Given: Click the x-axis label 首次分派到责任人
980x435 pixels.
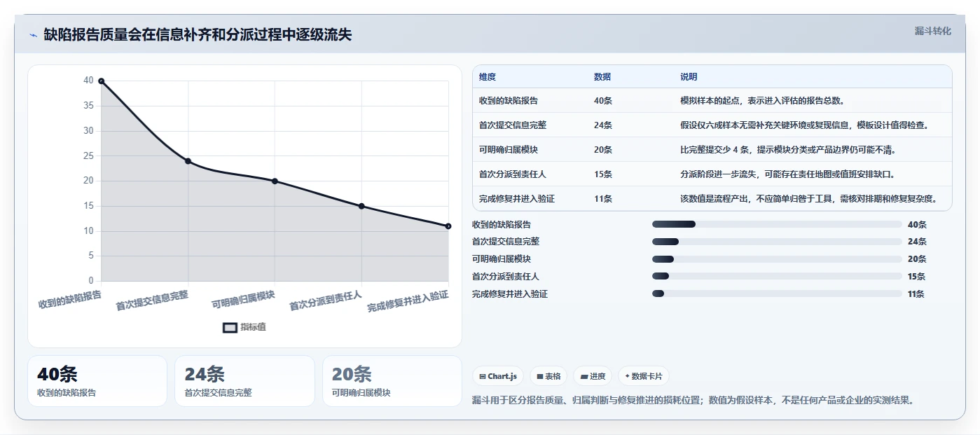Looking at the screenshot, I should (x=326, y=301).
